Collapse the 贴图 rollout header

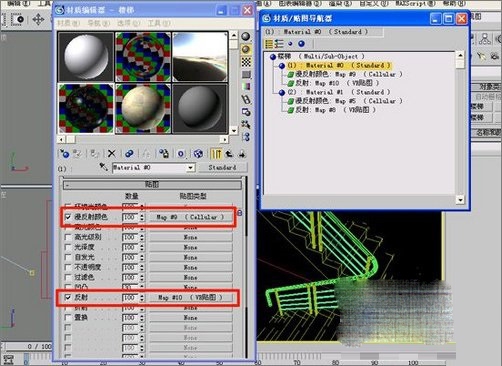[x=152, y=185]
